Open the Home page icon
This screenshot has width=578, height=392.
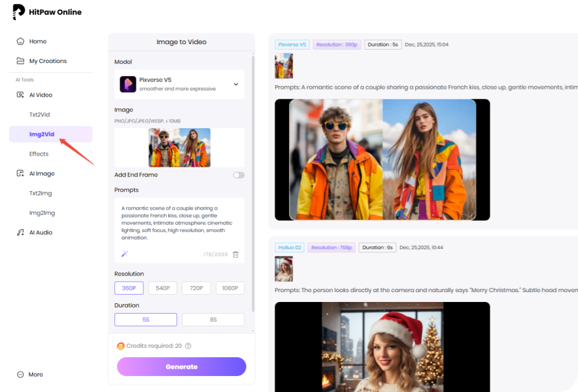(x=20, y=42)
